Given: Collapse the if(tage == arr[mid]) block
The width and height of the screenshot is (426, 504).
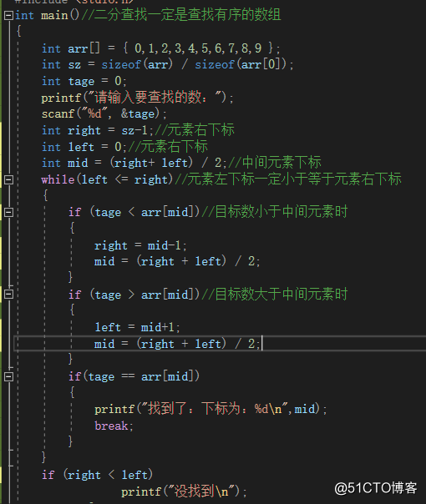Looking at the screenshot, I should [x=8, y=376].
